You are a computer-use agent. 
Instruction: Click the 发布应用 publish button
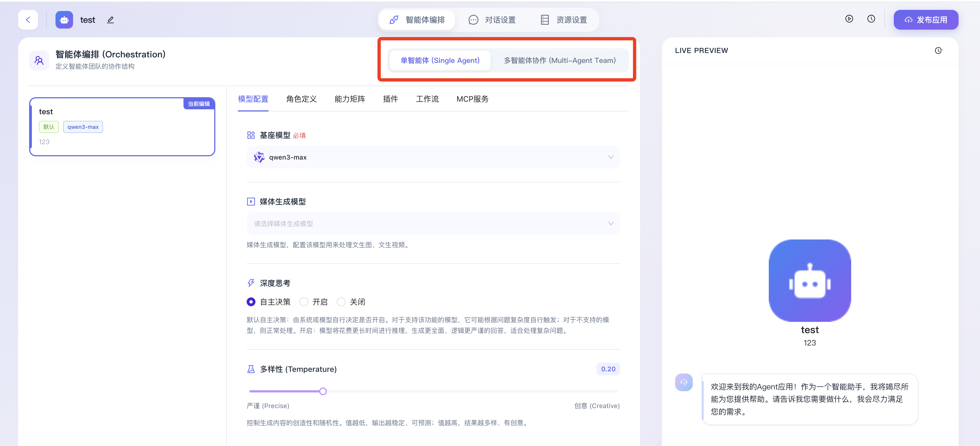(926, 20)
